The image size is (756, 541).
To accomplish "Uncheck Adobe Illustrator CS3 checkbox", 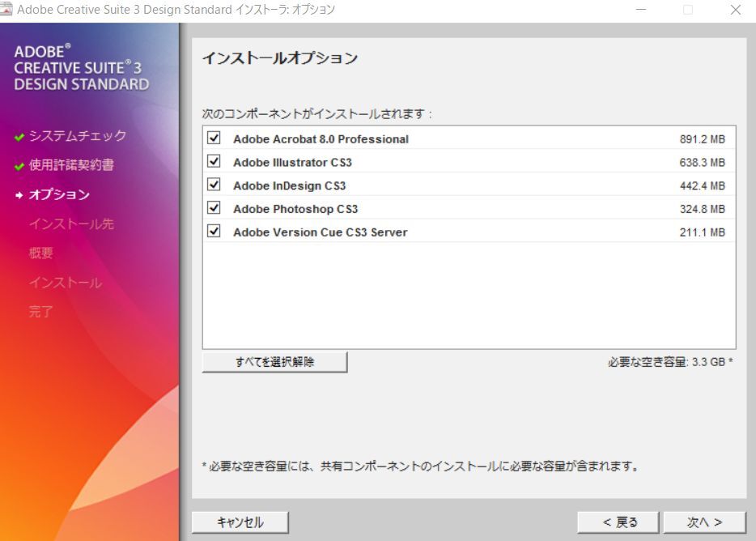I will (x=214, y=161).
